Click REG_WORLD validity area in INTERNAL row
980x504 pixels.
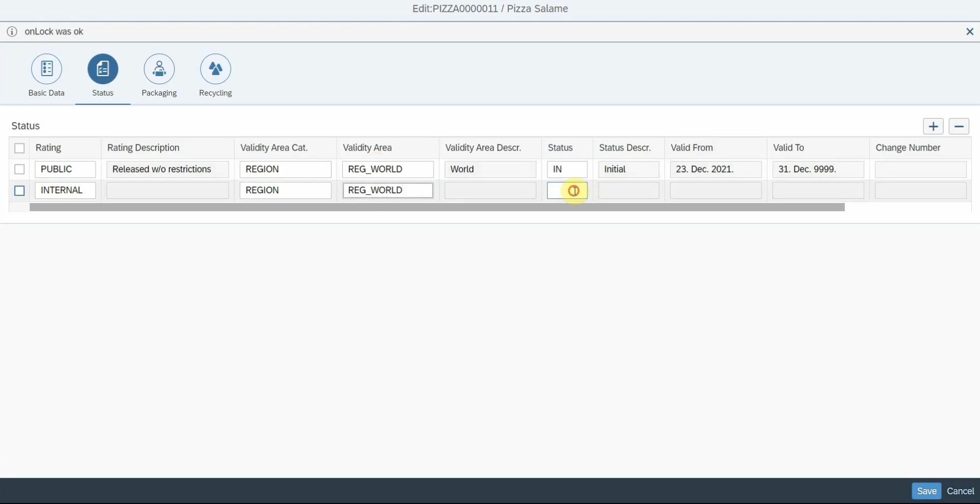click(x=388, y=190)
